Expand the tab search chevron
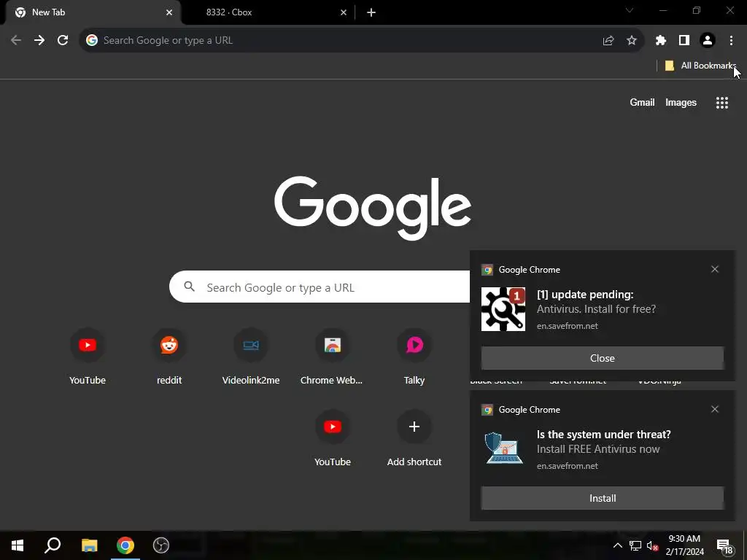This screenshot has width=747, height=560. click(630, 10)
